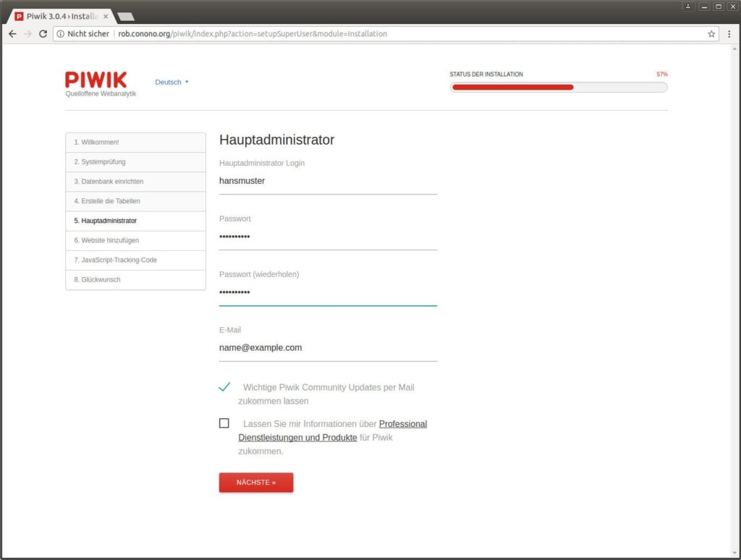Viewport: 741px width, 560px height.
Task: Click the NÄCHSTE » button
Action: coord(256,483)
